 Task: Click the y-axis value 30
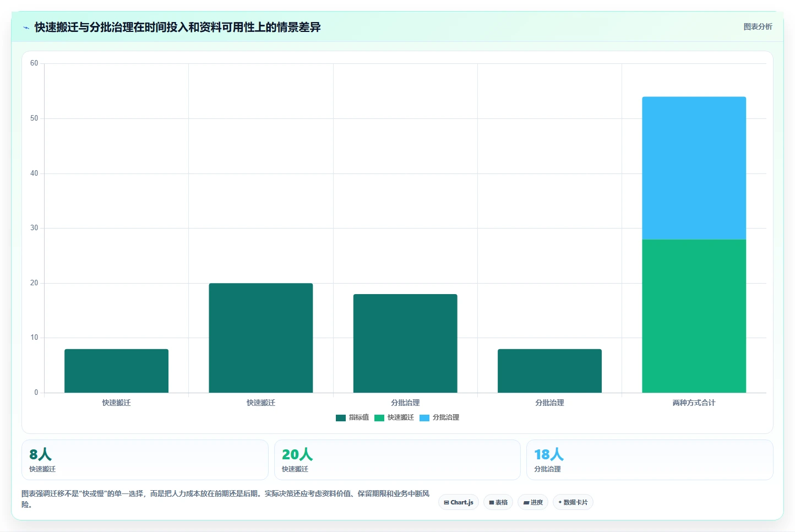coord(34,228)
